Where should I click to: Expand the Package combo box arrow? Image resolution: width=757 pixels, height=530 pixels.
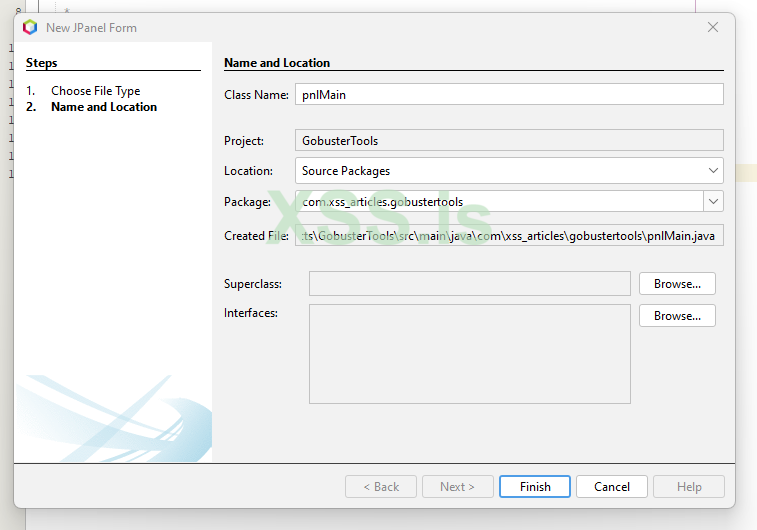pyautogui.click(x=713, y=202)
